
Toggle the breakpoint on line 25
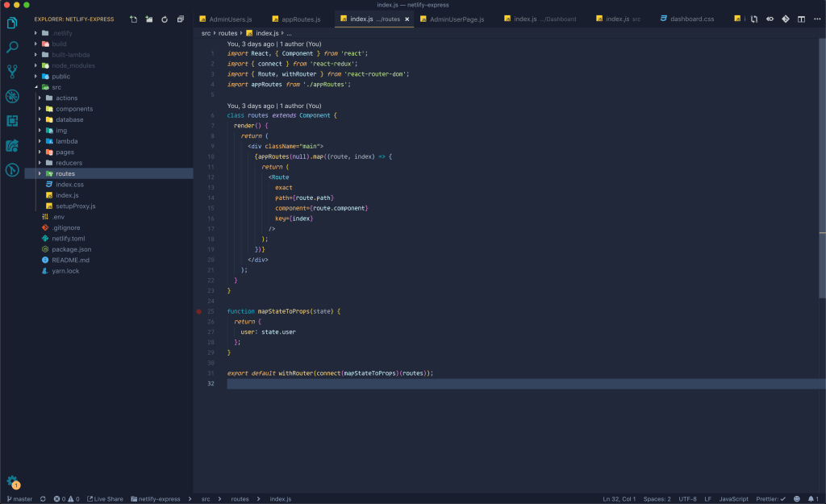[x=198, y=311]
